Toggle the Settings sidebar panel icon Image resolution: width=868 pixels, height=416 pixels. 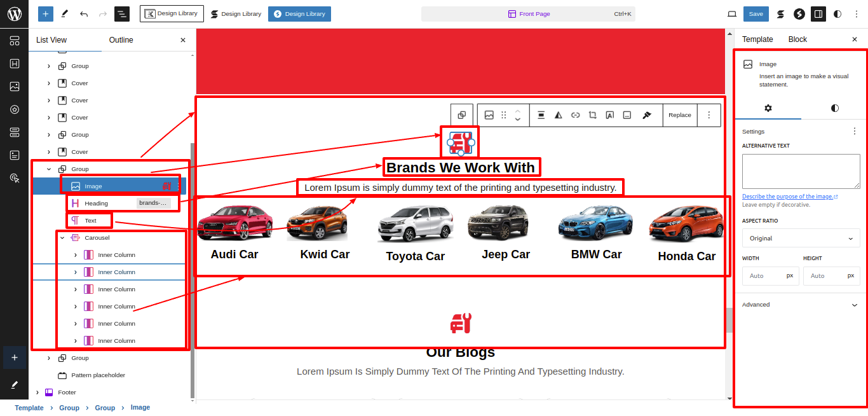818,14
